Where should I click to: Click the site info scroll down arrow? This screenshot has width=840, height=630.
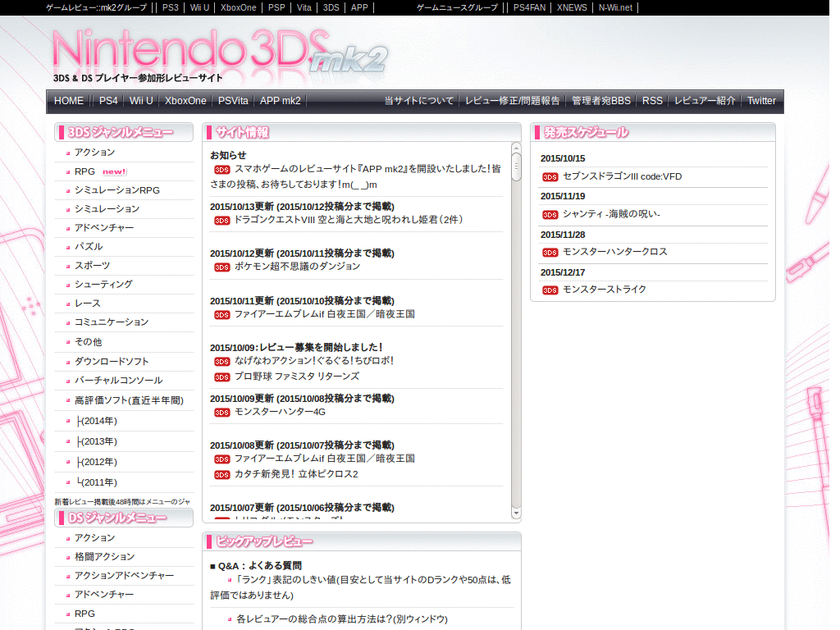click(516, 514)
